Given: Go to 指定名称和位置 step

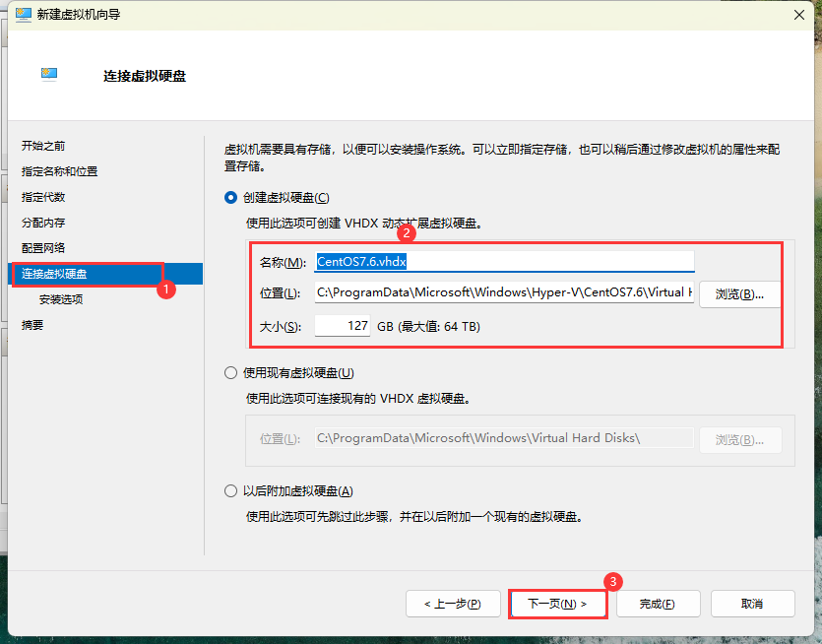Looking at the screenshot, I should click(x=59, y=171).
